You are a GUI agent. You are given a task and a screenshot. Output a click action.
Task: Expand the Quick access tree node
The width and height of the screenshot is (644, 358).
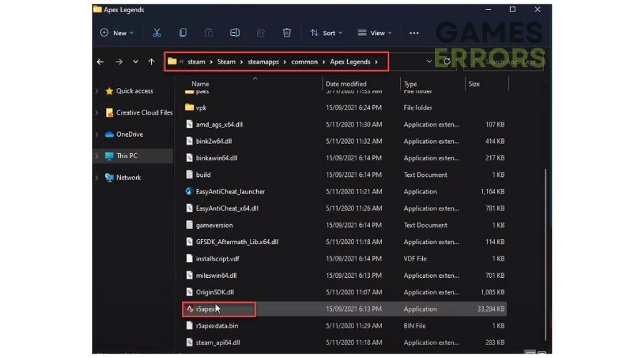pyautogui.click(x=97, y=91)
